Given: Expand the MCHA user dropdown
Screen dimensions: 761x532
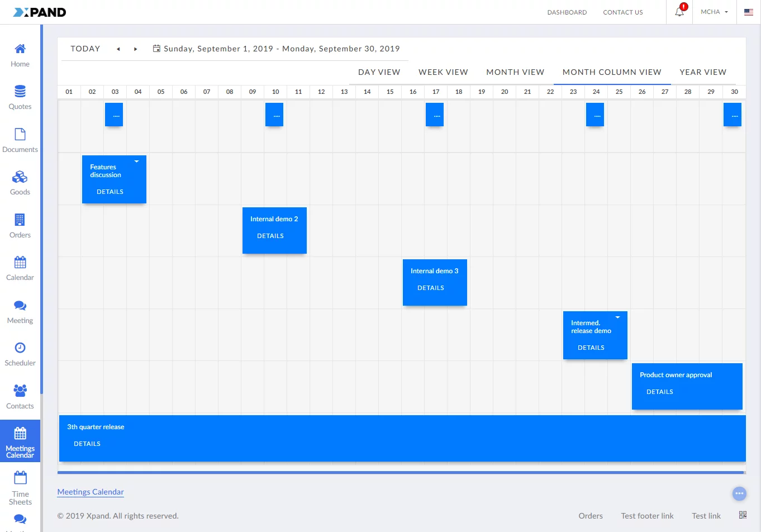Looking at the screenshot, I should point(714,12).
